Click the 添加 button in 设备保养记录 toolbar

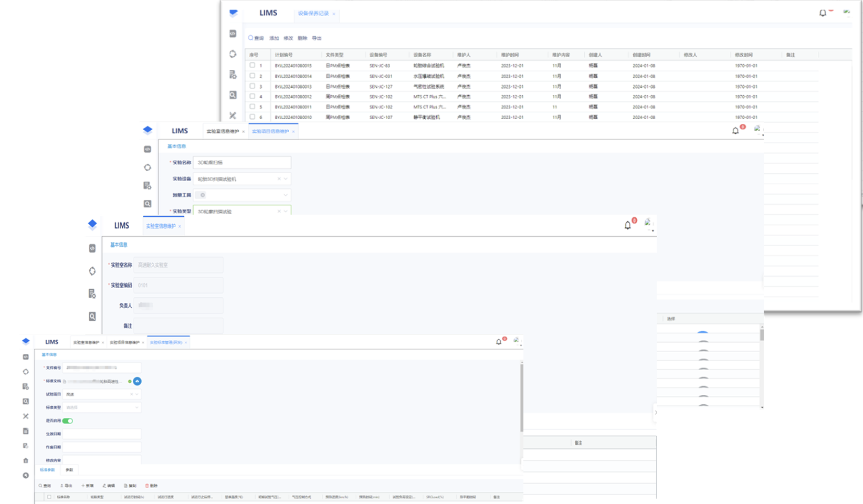click(274, 38)
